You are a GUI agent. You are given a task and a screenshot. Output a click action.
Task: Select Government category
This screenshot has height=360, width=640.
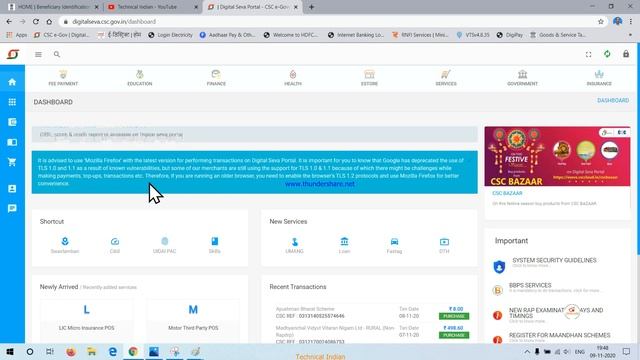522,78
